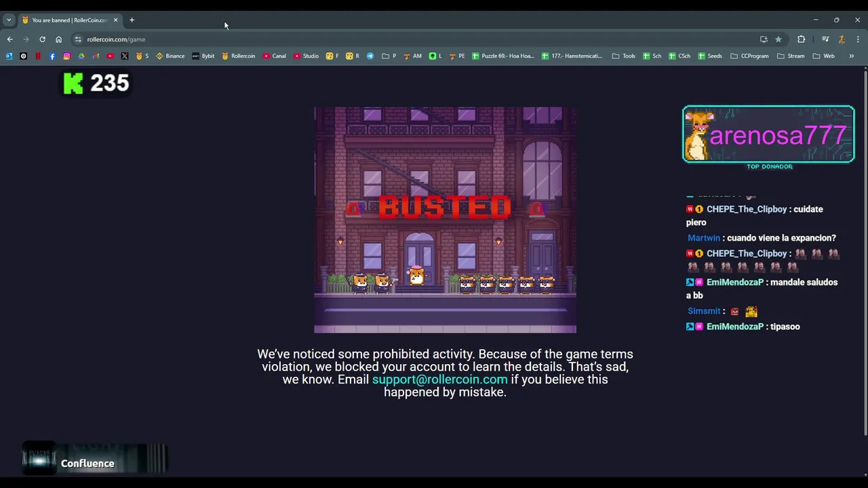Open the Gmail bookmark icon
The height and width of the screenshot is (488, 868).
coord(96,56)
